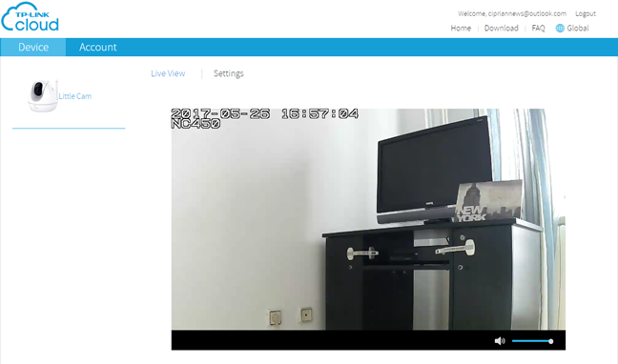Open the FAQ page link

[x=538, y=29]
